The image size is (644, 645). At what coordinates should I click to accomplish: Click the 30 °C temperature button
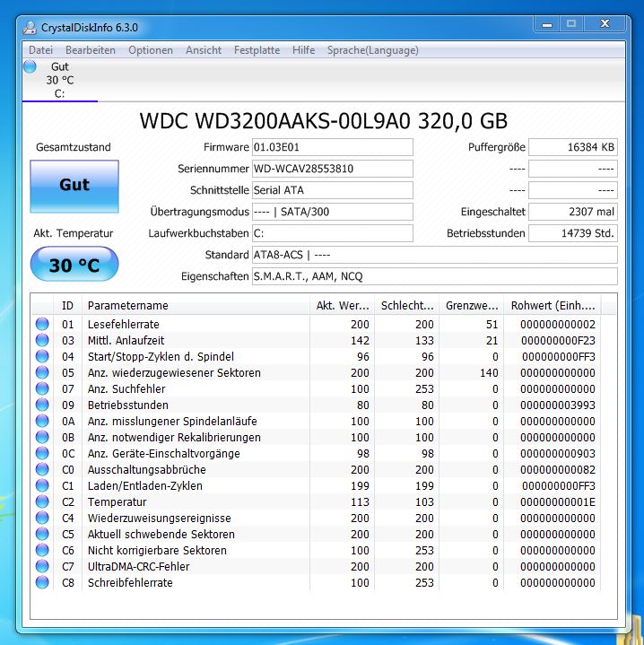(74, 264)
